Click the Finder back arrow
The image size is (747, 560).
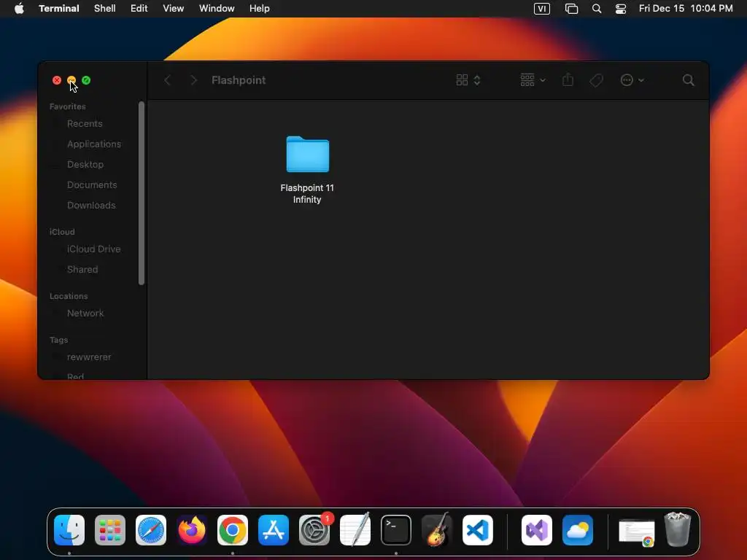point(167,80)
